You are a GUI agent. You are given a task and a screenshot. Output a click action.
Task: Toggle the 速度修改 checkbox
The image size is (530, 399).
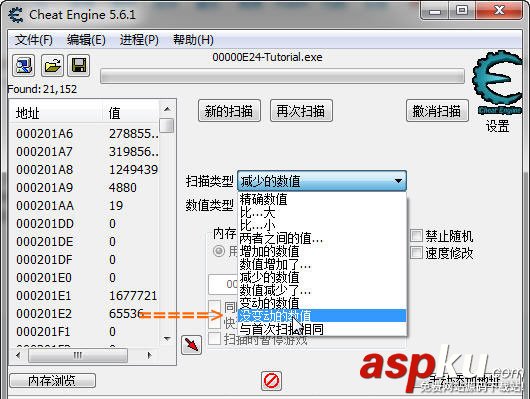416,253
